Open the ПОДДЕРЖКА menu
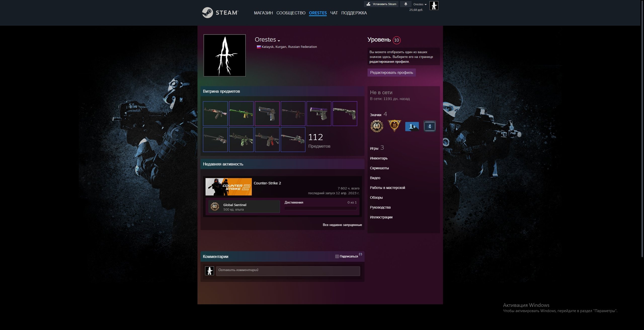This screenshot has width=644, height=330. click(354, 13)
